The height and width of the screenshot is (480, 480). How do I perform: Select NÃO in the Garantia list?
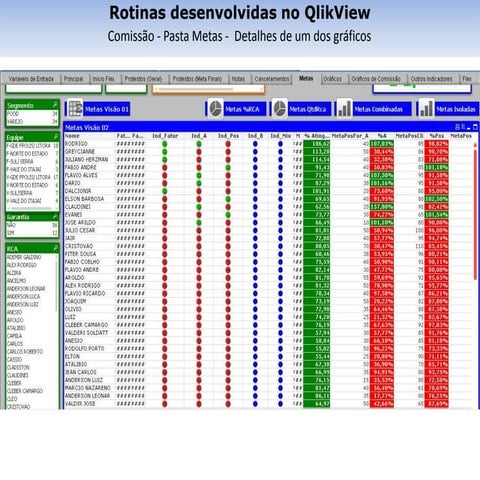tap(32, 225)
